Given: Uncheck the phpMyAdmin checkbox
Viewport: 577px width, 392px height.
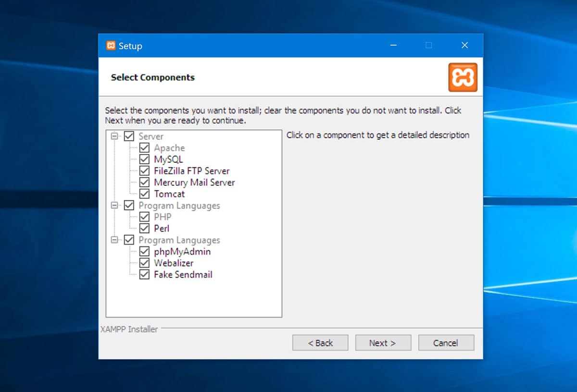Looking at the screenshot, I should [x=144, y=252].
